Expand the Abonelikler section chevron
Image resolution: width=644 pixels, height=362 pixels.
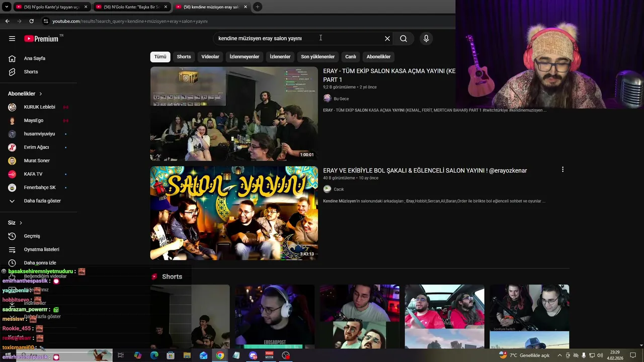pos(41,94)
